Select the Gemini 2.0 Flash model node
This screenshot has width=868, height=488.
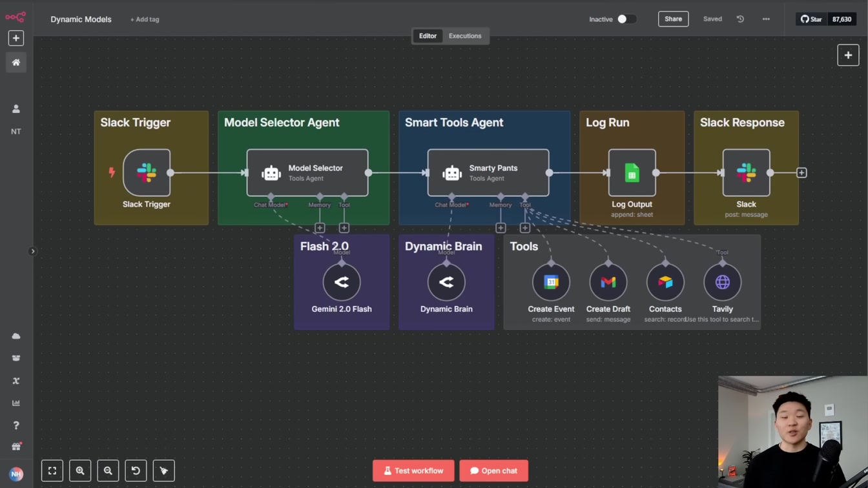click(x=342, y=282)
